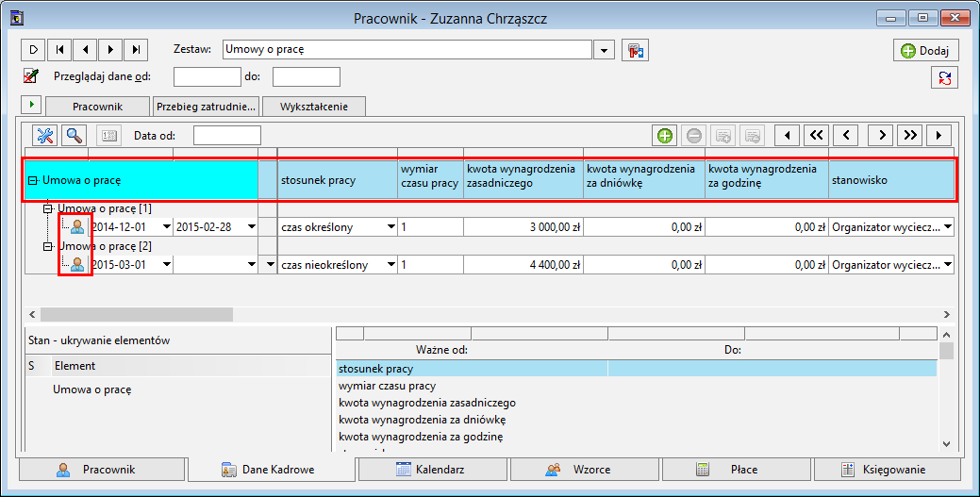Click the second disabled record icon
980x497 pixels.
pyautogui.click(x=753, y=135)
